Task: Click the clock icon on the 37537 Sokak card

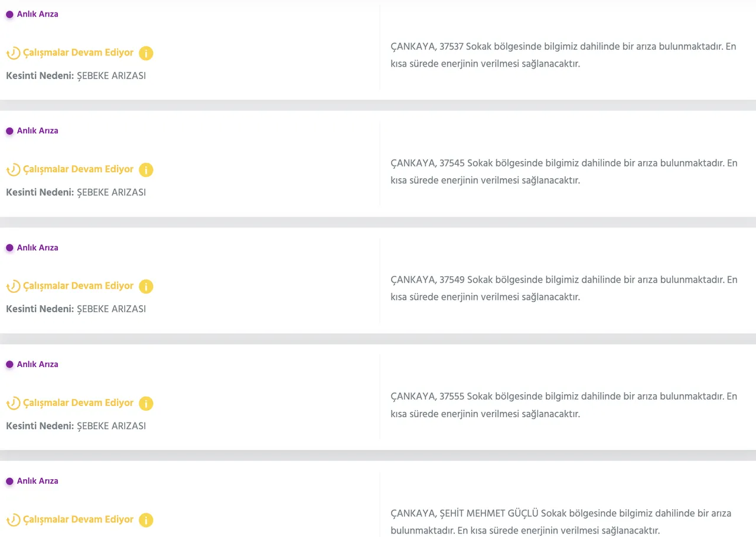Action: pos(13,53)
